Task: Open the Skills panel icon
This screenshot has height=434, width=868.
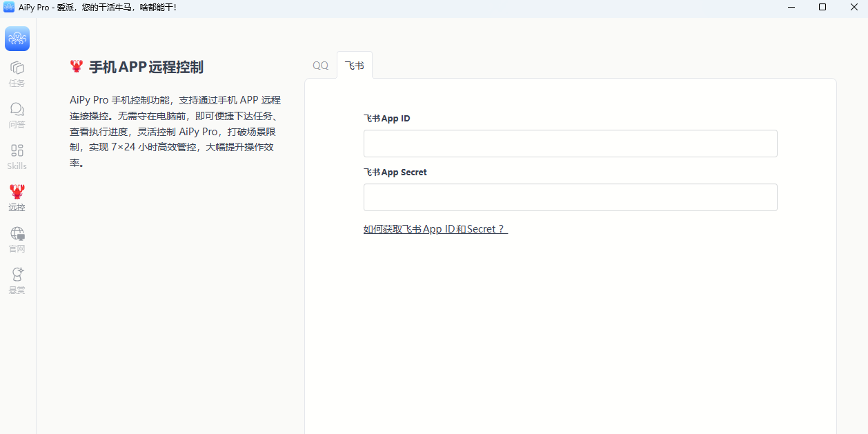Action: [17, 157]
